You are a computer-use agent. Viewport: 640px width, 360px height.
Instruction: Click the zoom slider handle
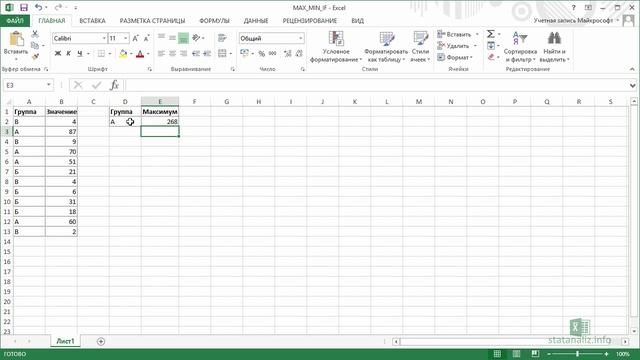tap(578, 354)
